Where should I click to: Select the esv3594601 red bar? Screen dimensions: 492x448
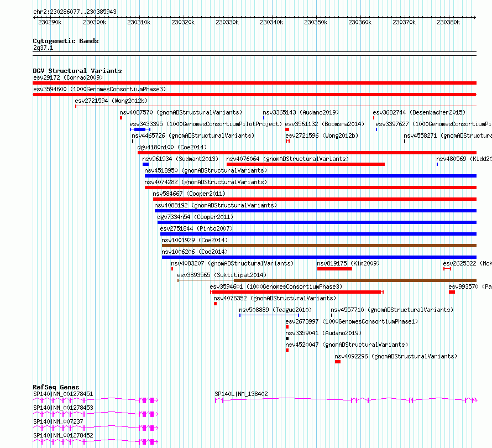[x=296, y=292]
